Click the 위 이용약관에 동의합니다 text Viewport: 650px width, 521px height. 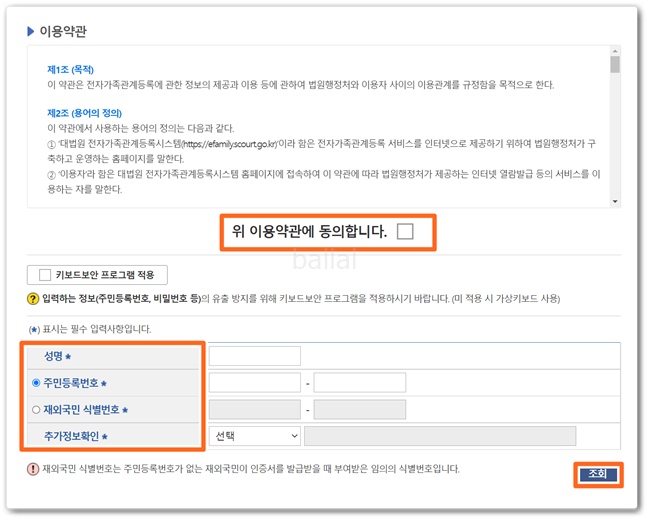(309, 231)
